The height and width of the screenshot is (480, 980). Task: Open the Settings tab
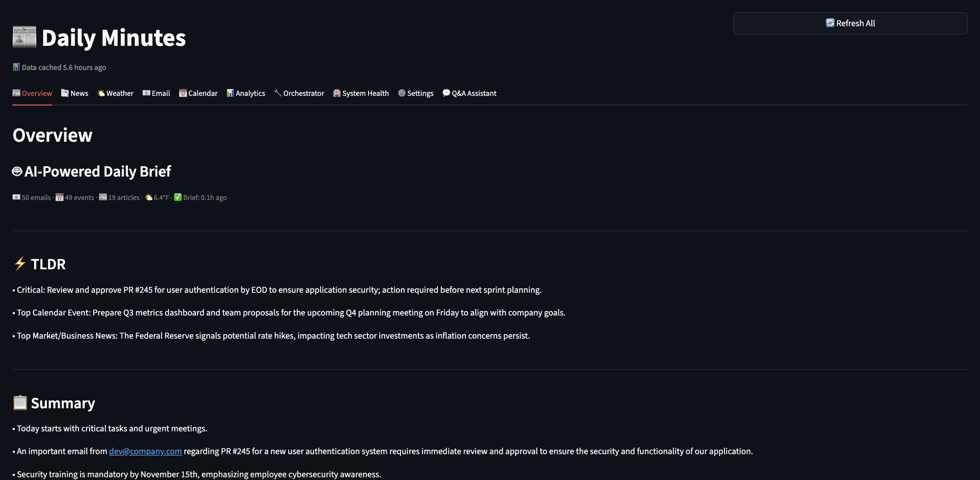point(416,93)
